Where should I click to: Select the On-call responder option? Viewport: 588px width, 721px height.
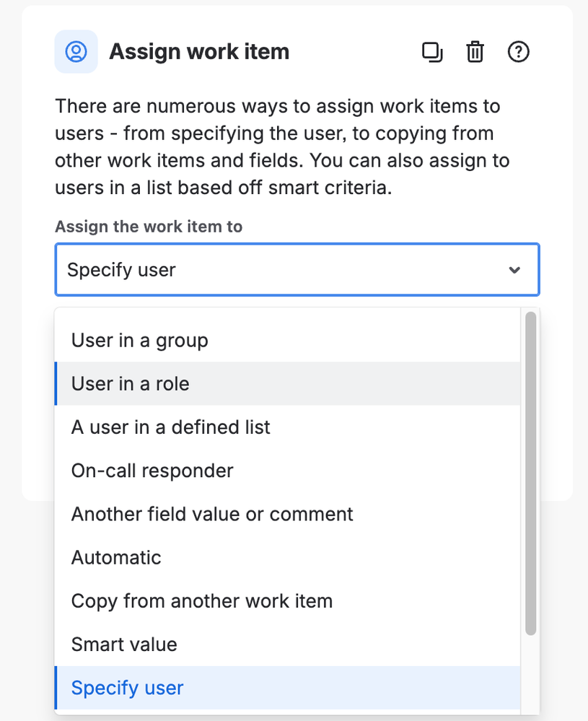coord(152,471)
